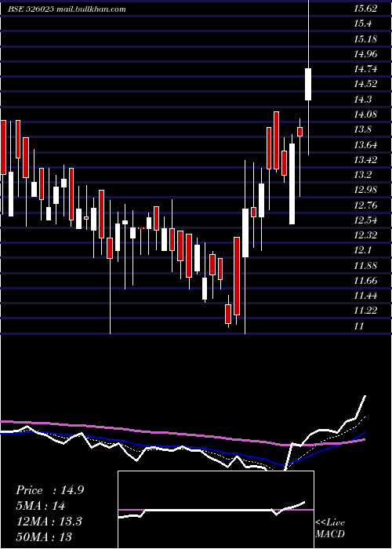Select the 12.1 axis label
Image resolution: width=392 pixels, height=549 pixels.
point(362,250)
